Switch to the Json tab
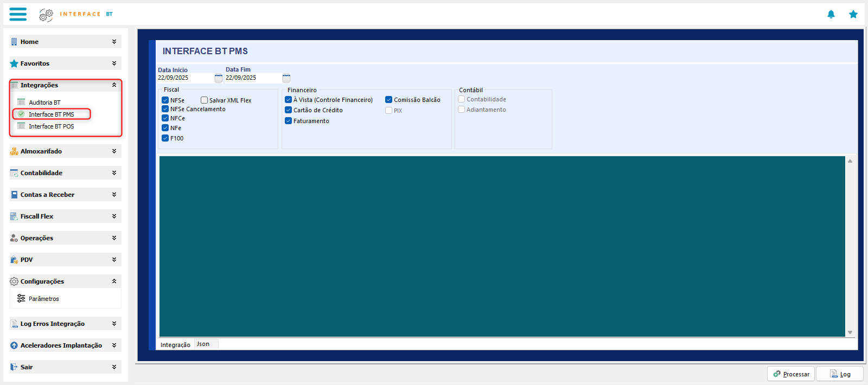The width and height of the screenshot is (868, 385). click(x=206, y=344)
